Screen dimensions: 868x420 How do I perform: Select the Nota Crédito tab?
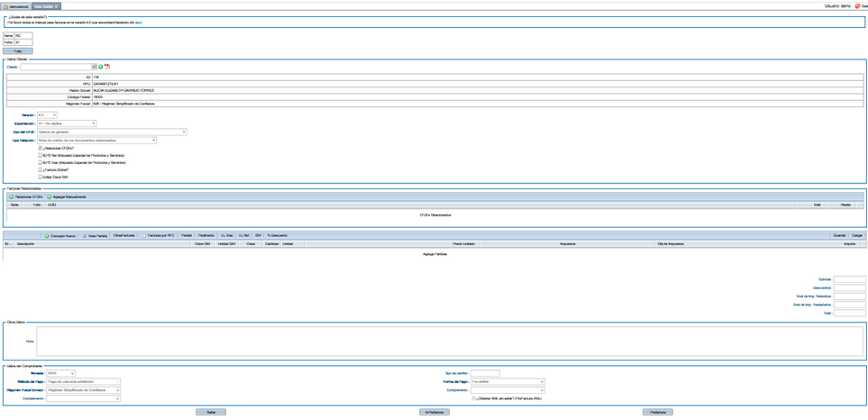[x=46, y=6]
